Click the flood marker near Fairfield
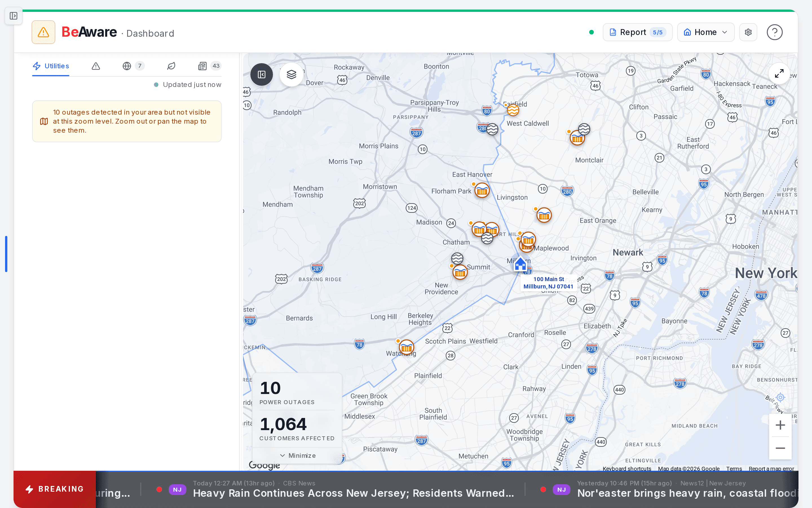 click(513, 110)
